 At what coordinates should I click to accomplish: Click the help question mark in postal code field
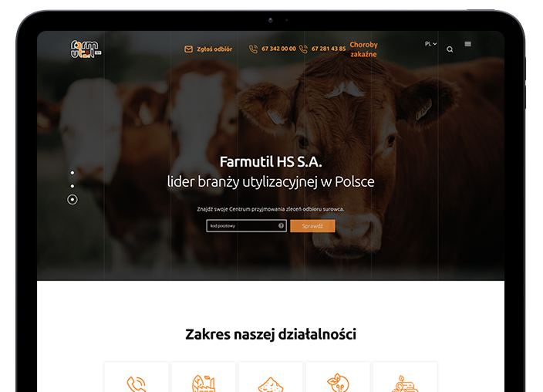(x=281, y=225)
